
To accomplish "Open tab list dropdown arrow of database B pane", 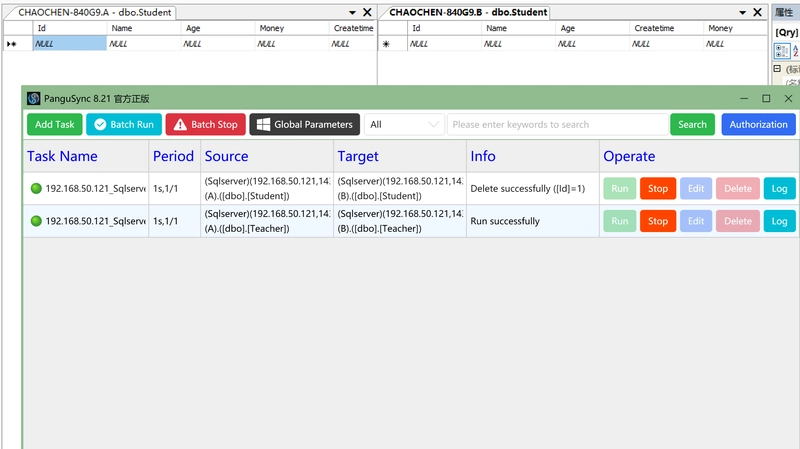I will tap(742, 12).
